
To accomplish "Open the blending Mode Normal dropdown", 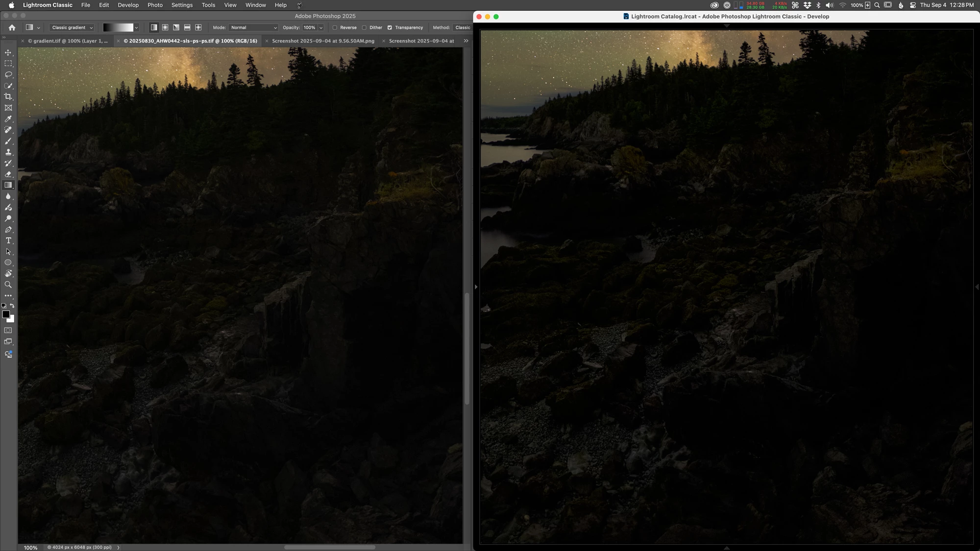I will coord(253,27).
